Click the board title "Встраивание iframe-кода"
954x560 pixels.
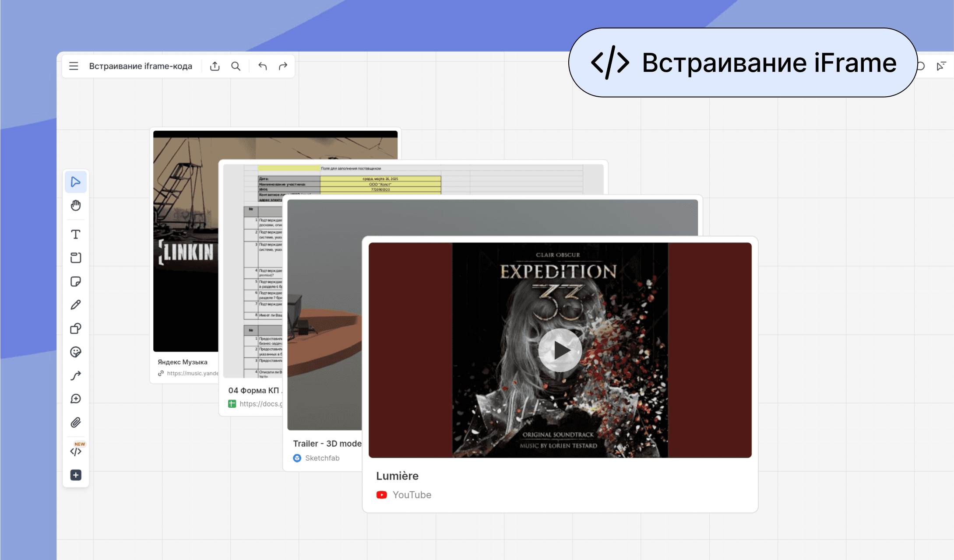tap(141, 66)
